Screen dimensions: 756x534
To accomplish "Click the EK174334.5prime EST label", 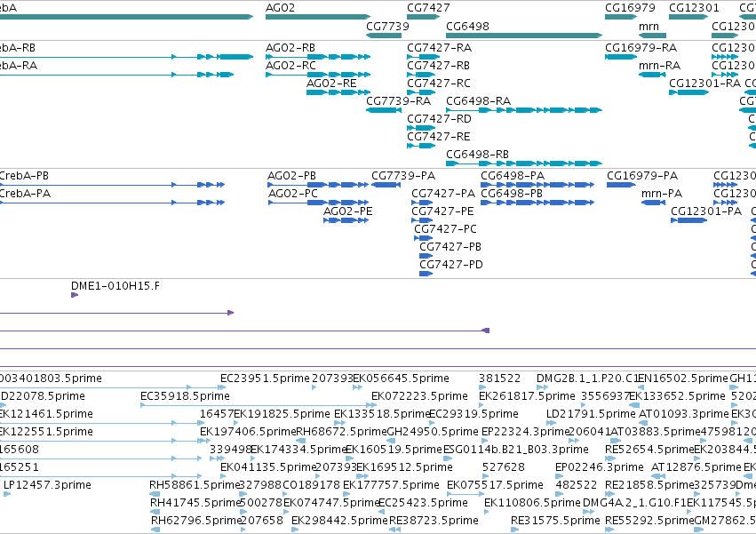I will tap(298, 450).
